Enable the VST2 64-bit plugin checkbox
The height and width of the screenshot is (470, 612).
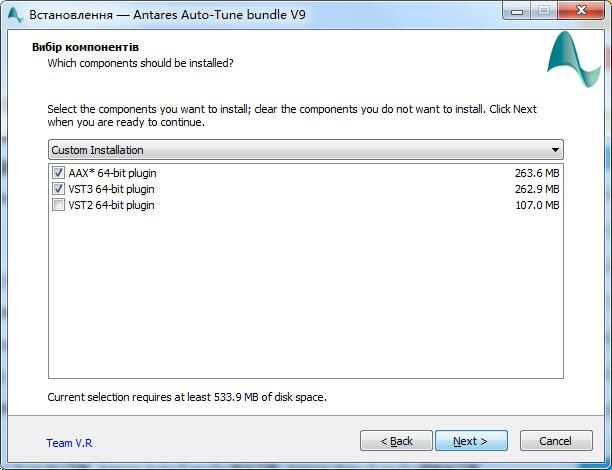(x=57, y=205)
